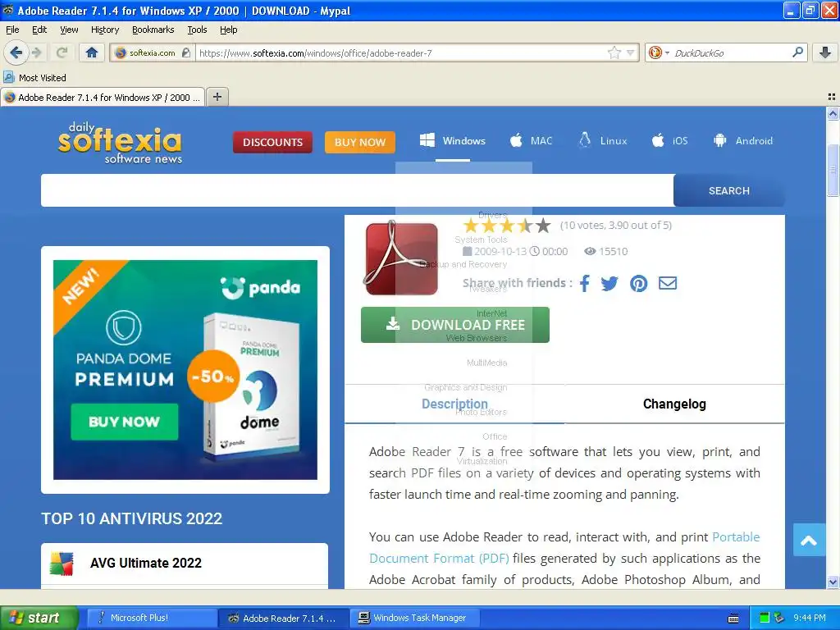Switch to Adobe Reader 7.1.4 taskbar item
Viewport: 840px width, 630px height.
pos(284,618)
